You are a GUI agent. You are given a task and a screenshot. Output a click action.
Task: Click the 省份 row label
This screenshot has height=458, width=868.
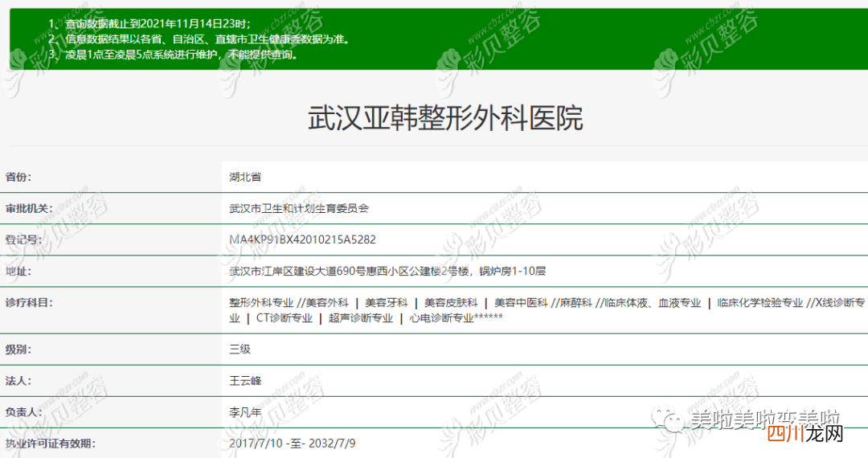click(x=18, y=177)
